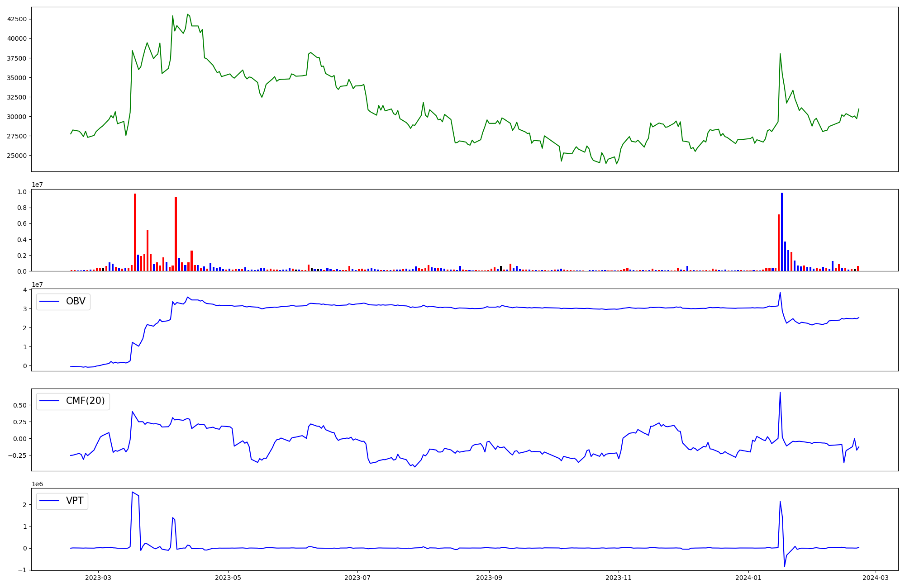This screenshot has width=905, height=588.
Task: Click the OBV legend label
Action: point(76,301)
